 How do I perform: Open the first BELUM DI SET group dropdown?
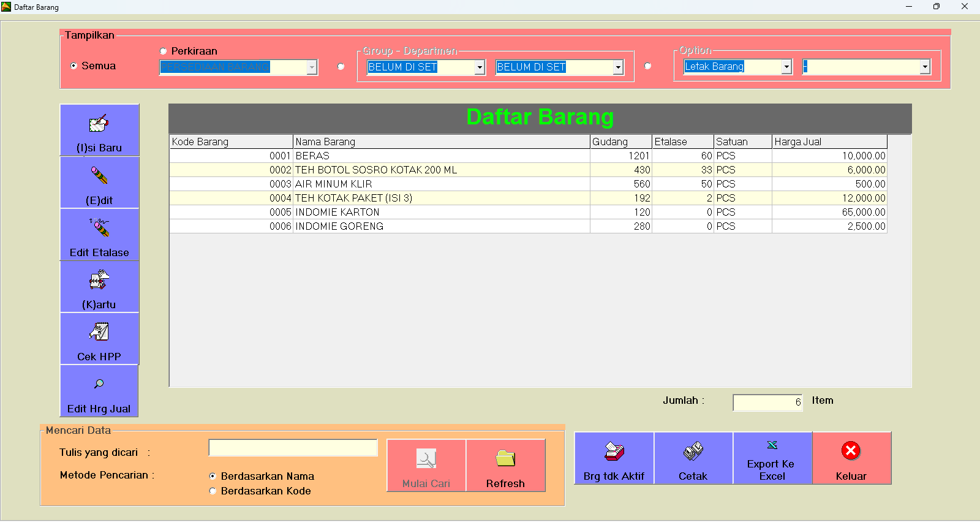click(x=480, y=67)
